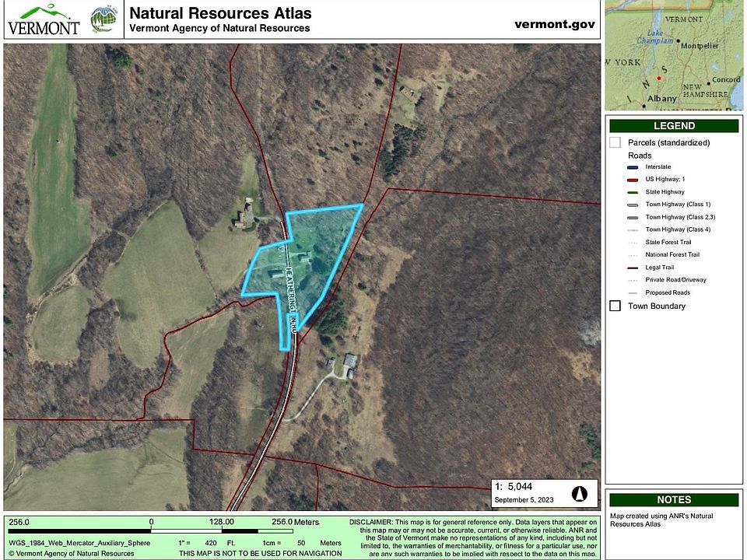
Task: Open the vermont.gov link
Action: click(x=554, y=23)
